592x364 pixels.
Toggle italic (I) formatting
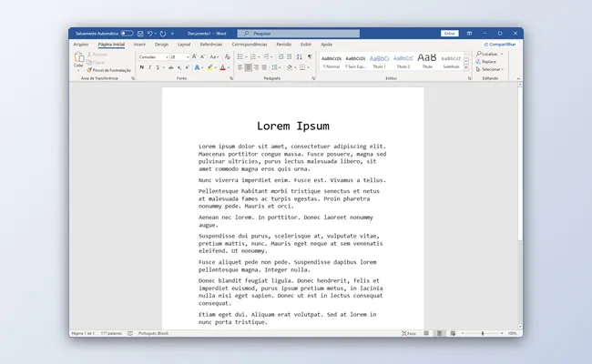point(150,67)
